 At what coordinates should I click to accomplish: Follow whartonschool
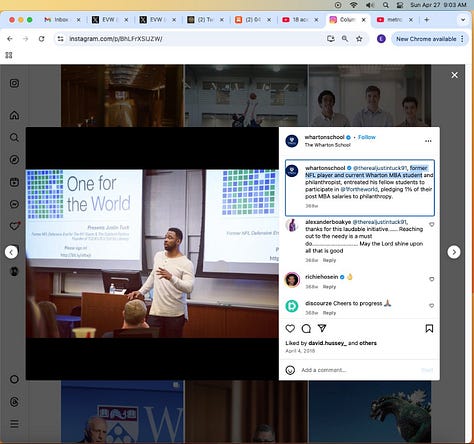pos(367,137)
